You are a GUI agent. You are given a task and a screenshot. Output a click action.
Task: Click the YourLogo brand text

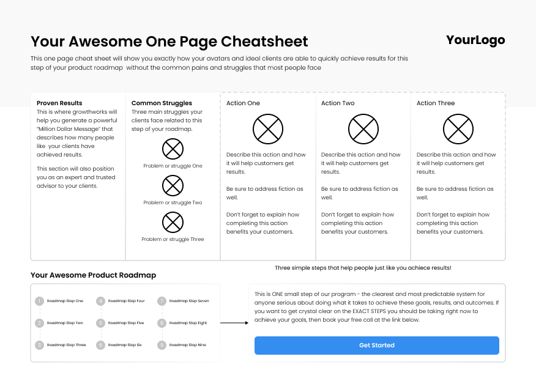475,40
